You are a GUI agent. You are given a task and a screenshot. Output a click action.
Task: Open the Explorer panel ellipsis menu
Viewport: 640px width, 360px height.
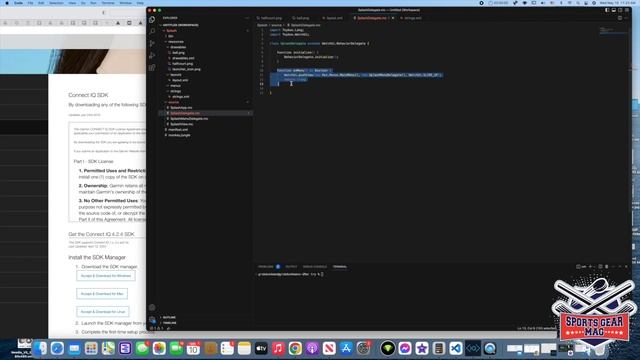247,18
